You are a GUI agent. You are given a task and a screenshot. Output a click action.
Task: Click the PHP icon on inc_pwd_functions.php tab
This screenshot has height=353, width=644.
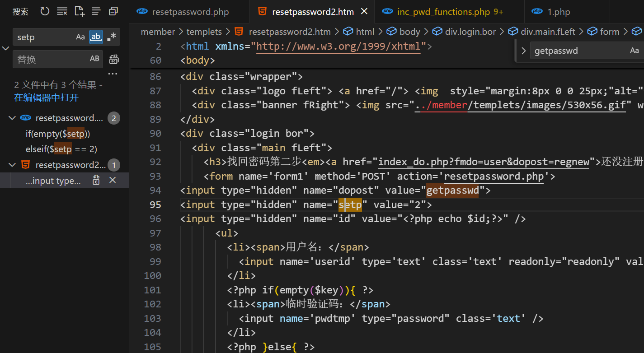pos(387,12)
